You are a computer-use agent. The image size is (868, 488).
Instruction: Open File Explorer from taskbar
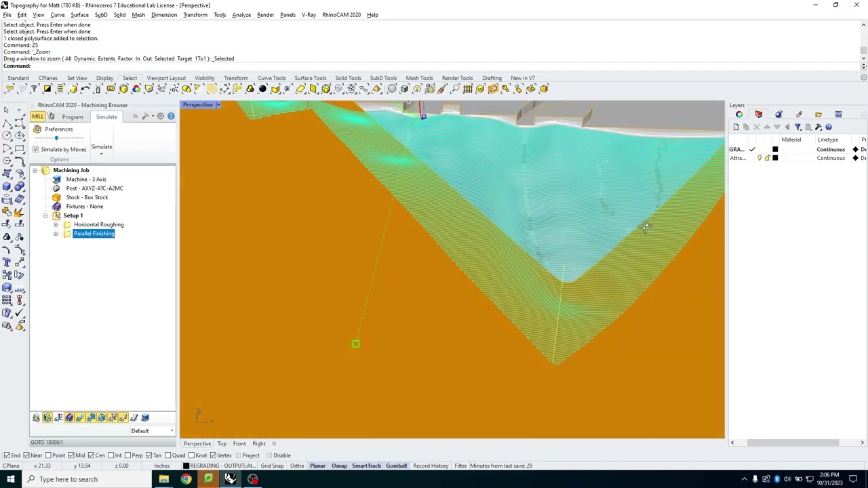coord(163,479)
